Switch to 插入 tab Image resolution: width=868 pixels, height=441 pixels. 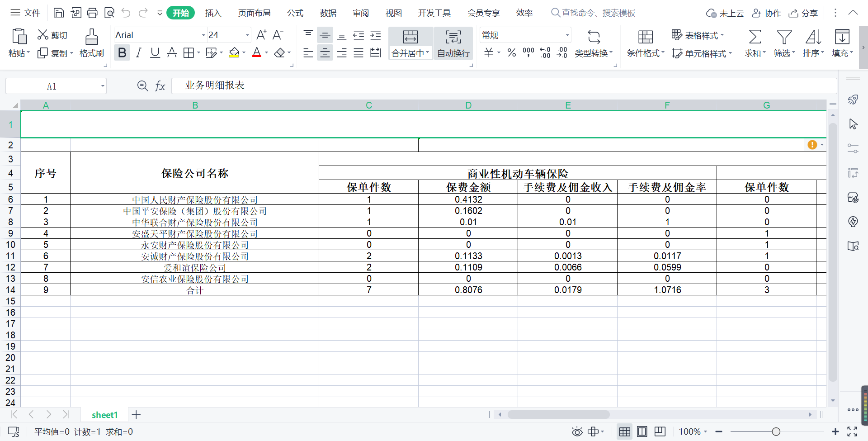(x=213, y=13)
